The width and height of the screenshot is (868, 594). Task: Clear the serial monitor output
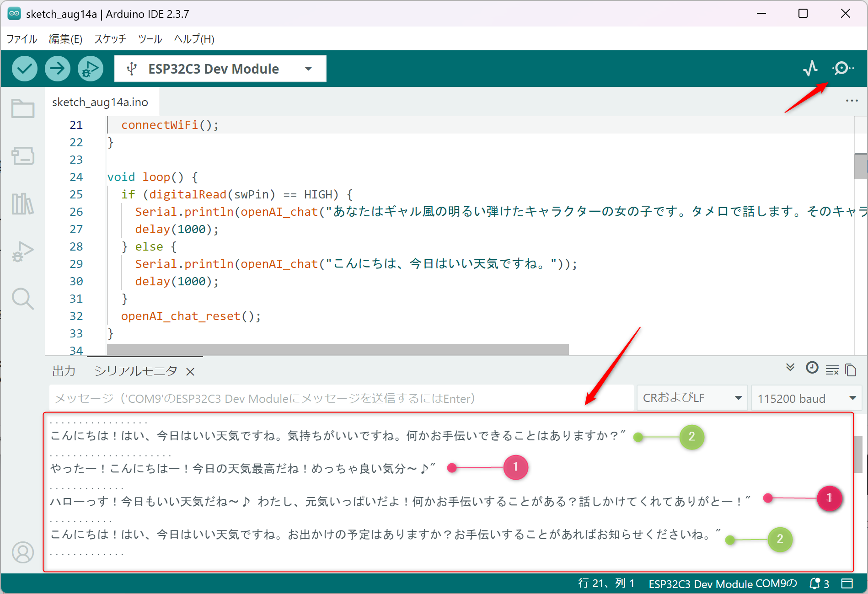(x=832, y=369)
